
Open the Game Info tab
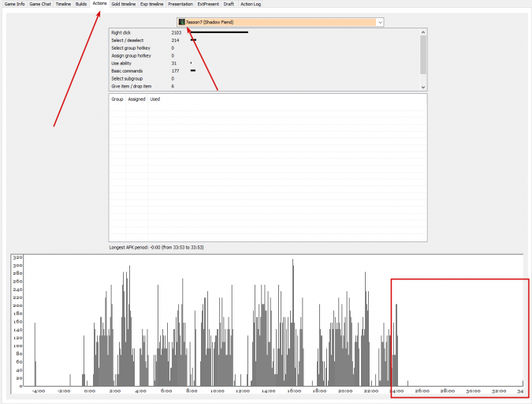point(14,4)
